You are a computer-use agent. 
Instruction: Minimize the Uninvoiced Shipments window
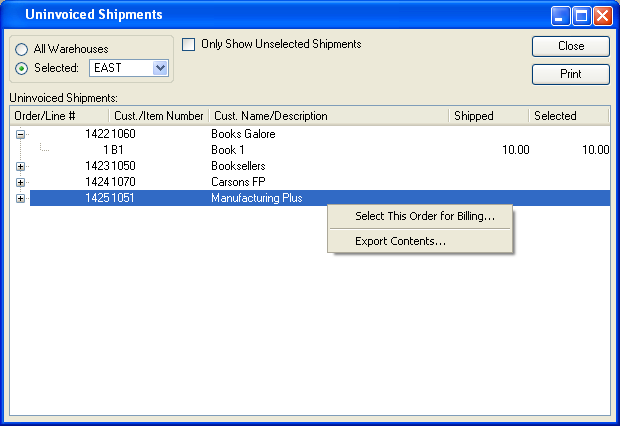(561, 16)
